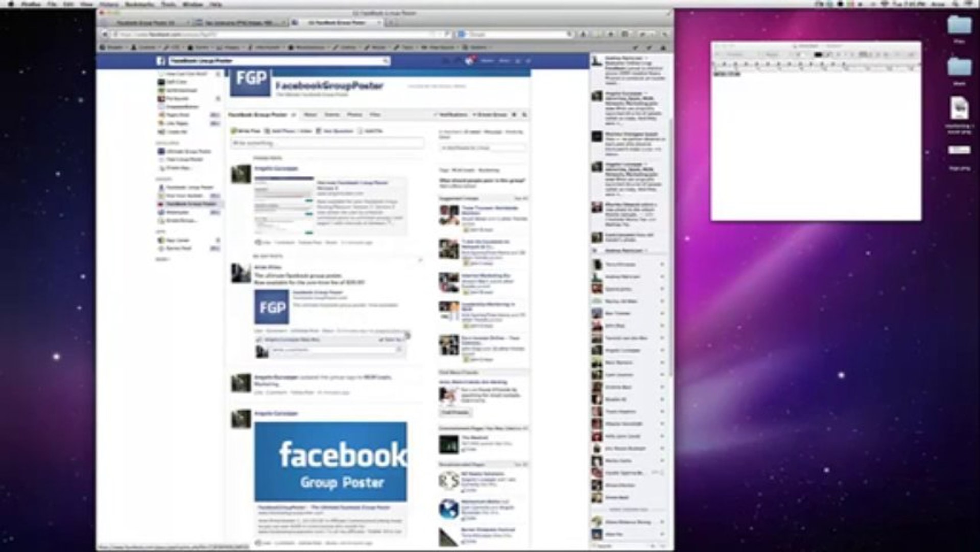Open the Facebook messages icon
This screenshot has width=980, height=552.
point(458,61)
